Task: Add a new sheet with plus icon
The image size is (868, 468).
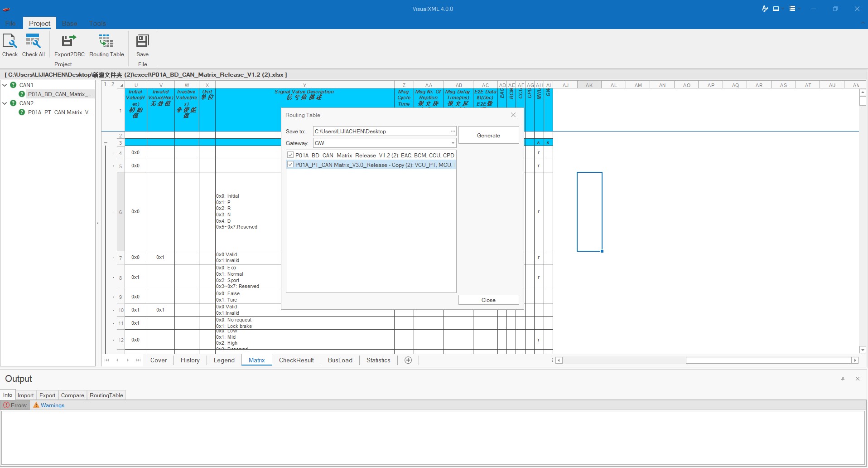Action: coord(408,360)
